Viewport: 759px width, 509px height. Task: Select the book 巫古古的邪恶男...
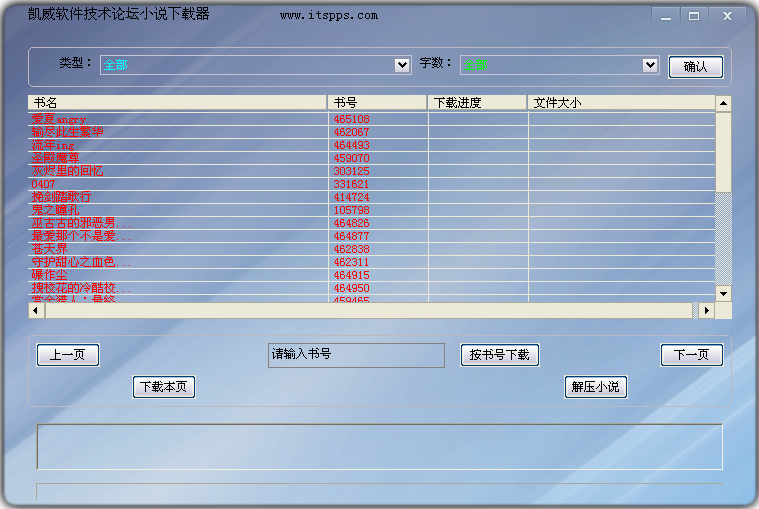click(81, 223)
